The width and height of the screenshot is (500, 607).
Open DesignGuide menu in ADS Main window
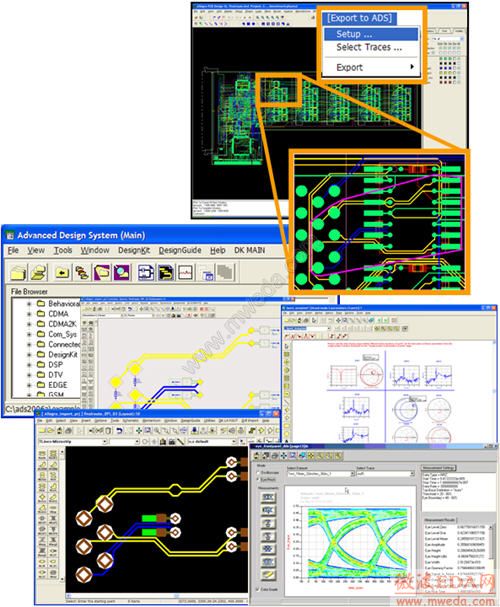[180, 250]
